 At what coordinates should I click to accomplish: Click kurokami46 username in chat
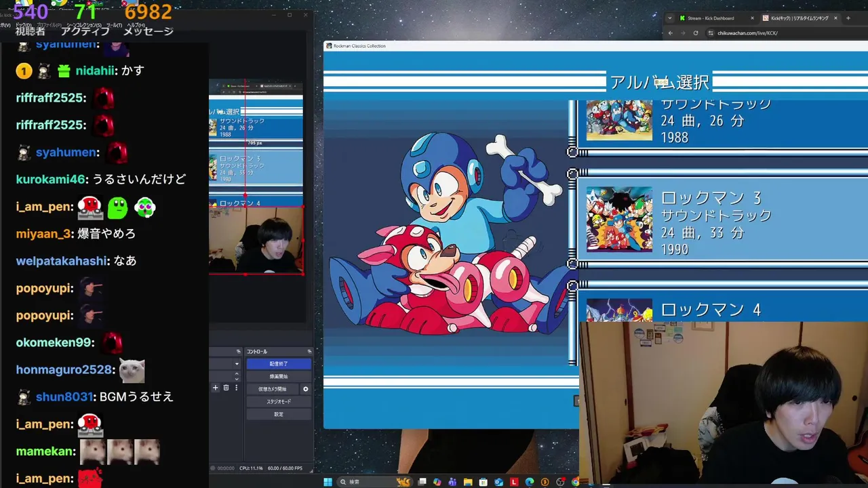pos(51,180)
